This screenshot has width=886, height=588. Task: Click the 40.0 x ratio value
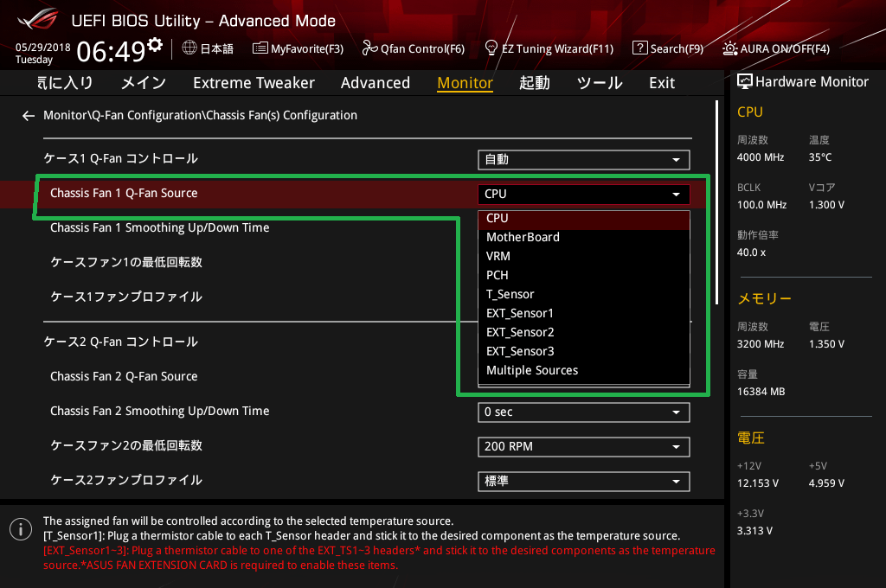click(x=752, y=252)
